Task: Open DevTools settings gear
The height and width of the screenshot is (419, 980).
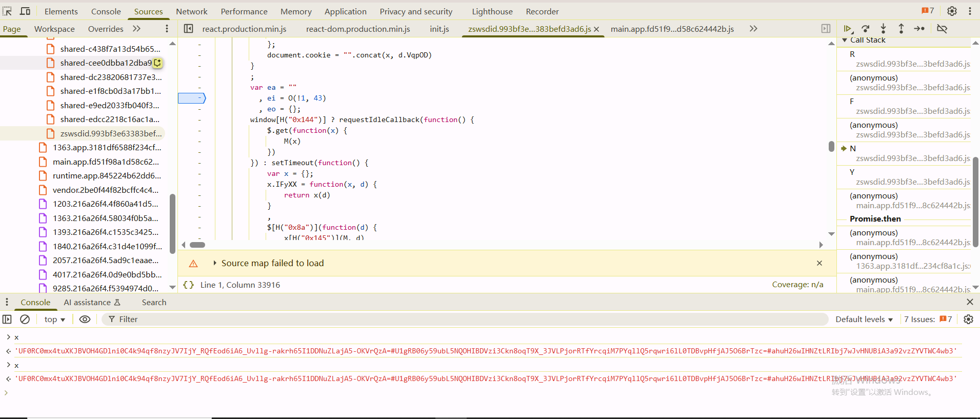Action: click(952, 11)
